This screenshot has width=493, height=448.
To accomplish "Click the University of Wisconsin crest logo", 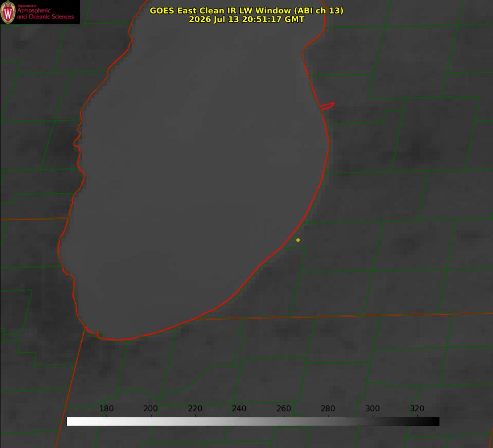I will [8, 12].
